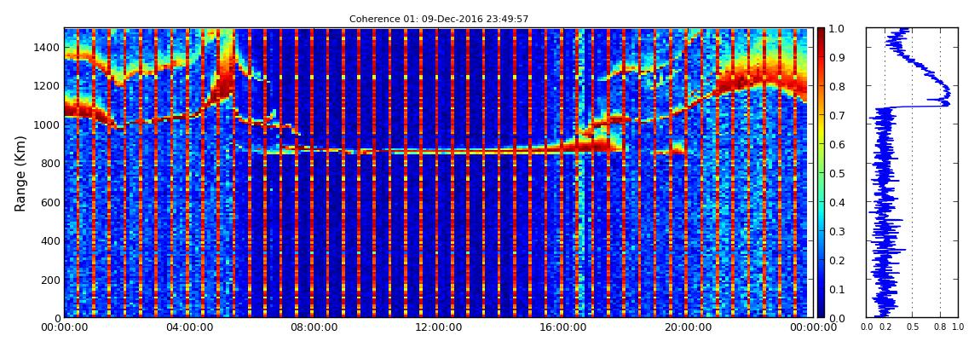This screenshot has width=980, height=347.
Task: Click the 0.8 tick on the profile plot axis
Action: click(940, 327)
